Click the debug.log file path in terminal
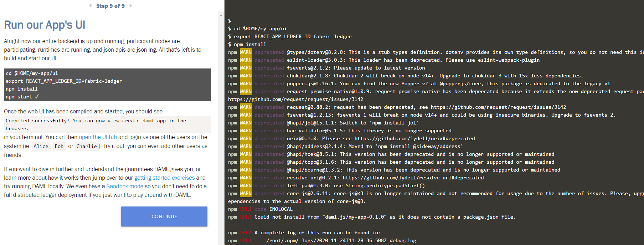This screenshot has width=644, height=245. pyautogui.click(x=341, y=241)
